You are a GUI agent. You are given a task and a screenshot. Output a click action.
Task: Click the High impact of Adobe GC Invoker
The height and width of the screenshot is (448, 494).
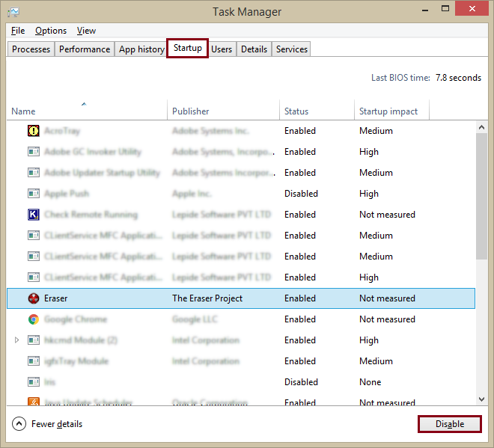coord(369,152)
